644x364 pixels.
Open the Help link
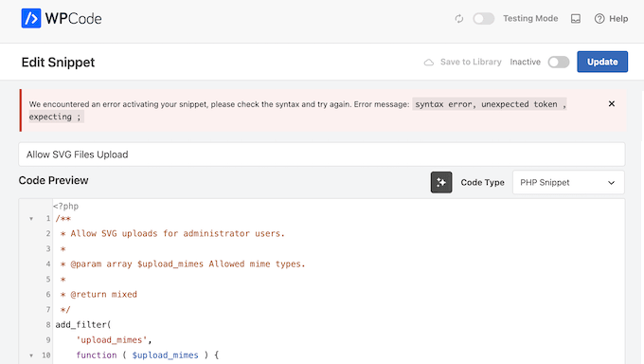[611, 19]
